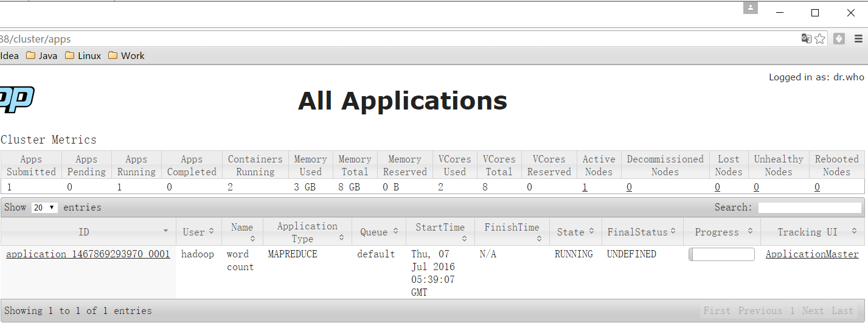
Task: Sort by Application Type column
Action: pyautogui.click(x=307, y=232)
